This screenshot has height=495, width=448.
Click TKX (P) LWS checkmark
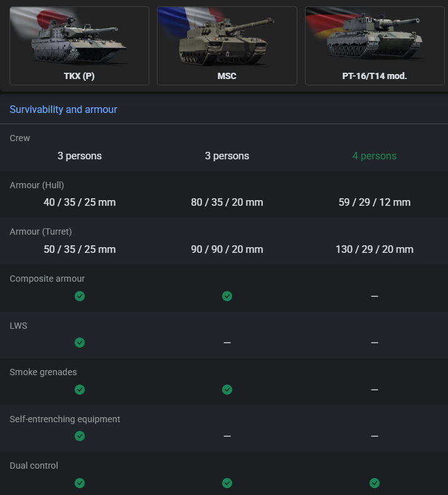(x=80, y=343)
